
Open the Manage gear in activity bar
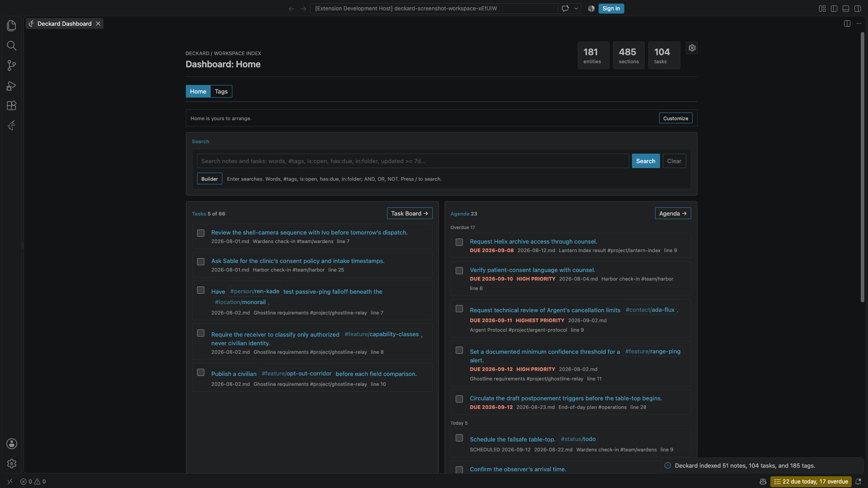tap(12, 464)
